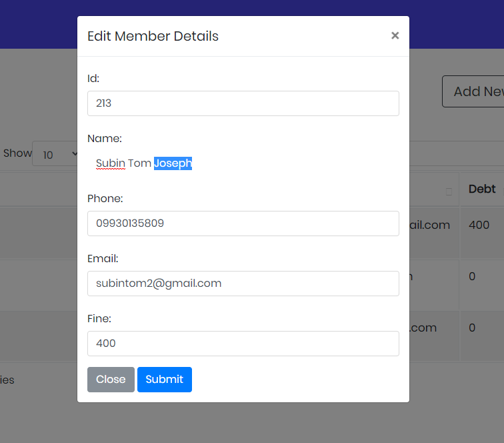Submit the member details form
Screen dimensions: 504x443
pyautogui.click(x=165, y=380)
